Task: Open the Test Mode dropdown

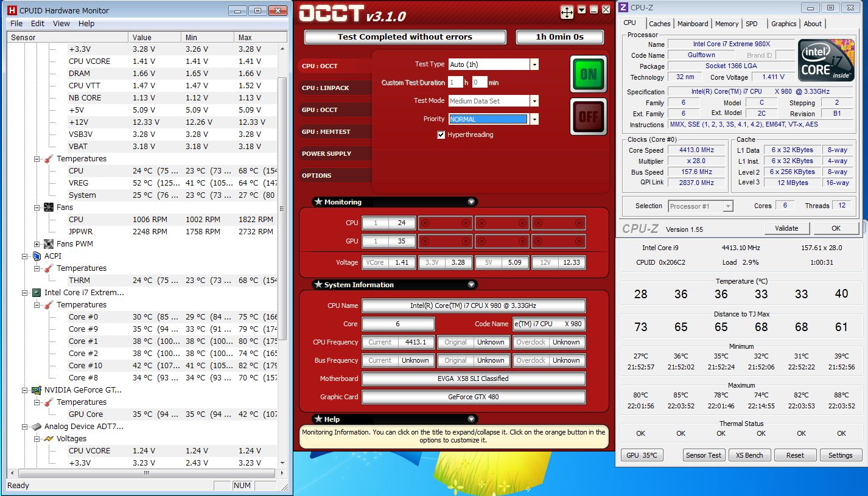Action: point(534,101)
